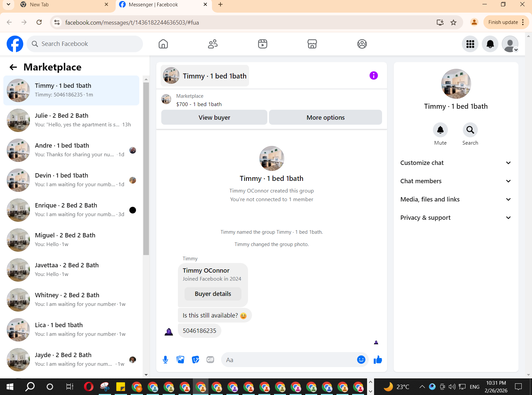Choose a sticker icon
The height and width of the screenshot is (395, 532).
pyautogui.click(x=196, y=359)
